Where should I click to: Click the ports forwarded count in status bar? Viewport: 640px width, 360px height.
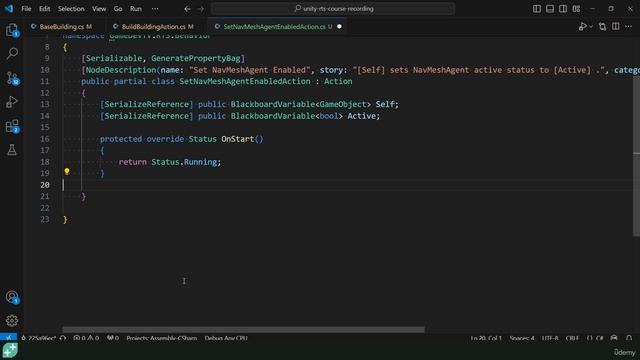[x=113, y=338]
